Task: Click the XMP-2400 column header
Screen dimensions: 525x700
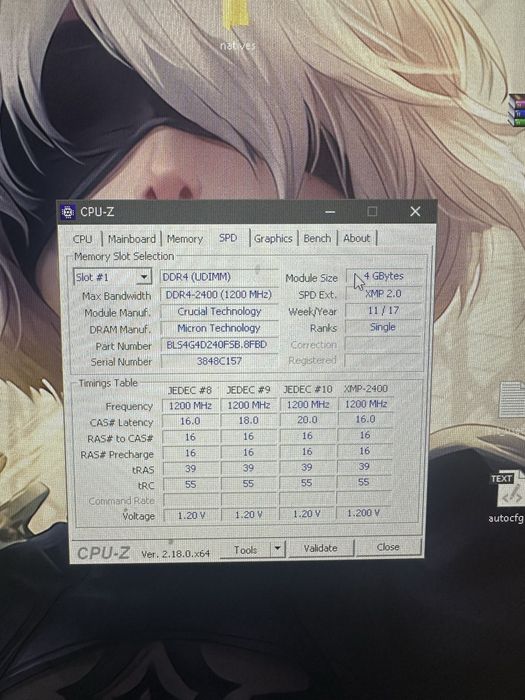Action: (x=366, y=388)
